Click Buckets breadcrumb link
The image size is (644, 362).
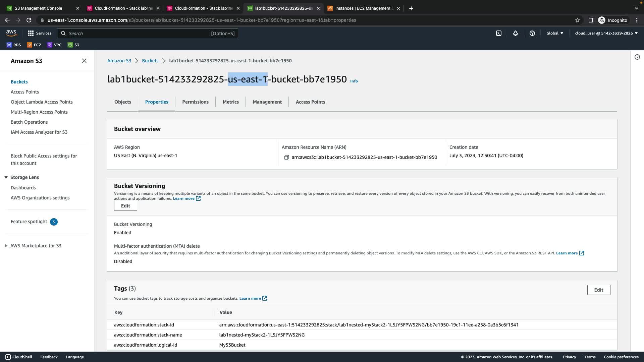(x=150, y=61)
